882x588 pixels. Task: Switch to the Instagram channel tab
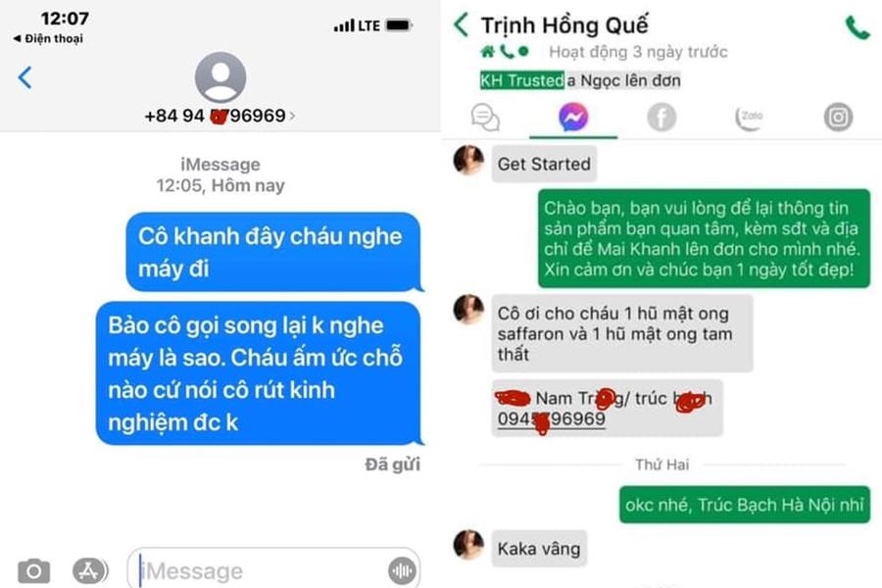pos(838,117)
